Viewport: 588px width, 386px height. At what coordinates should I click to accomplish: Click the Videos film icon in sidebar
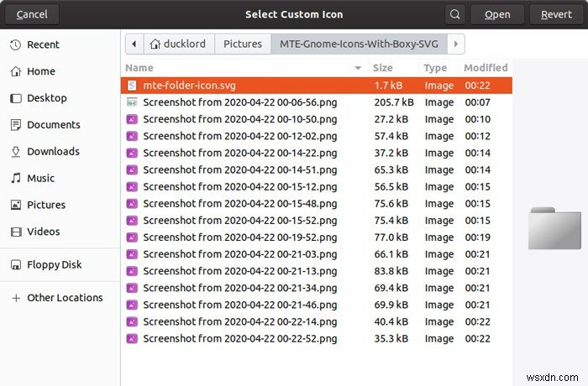[x=15, y=232]
